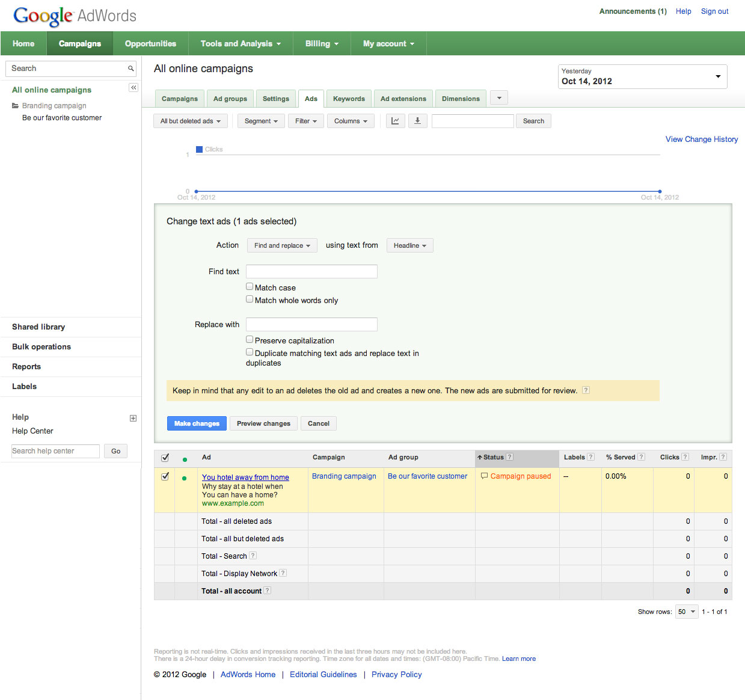Viewport: 745px width, 700px height.
Task: Uncheck the hotel ad row checkbox
Action: tap(165, 476)
